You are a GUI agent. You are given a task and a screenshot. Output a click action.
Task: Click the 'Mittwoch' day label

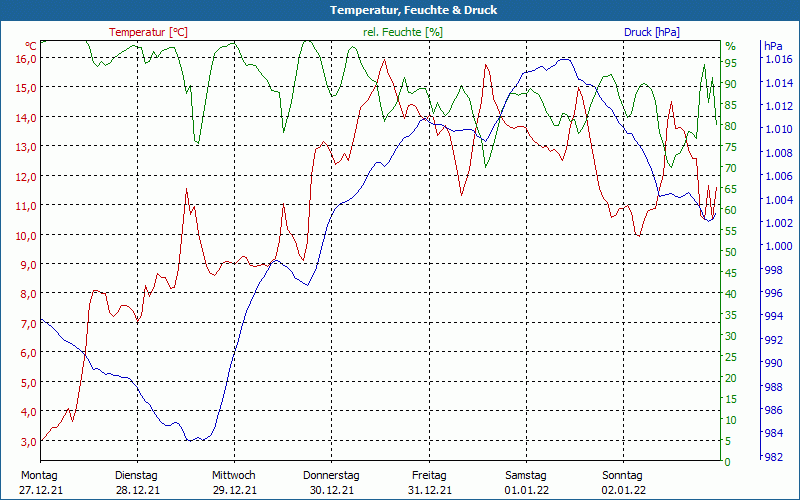click(x=234, y=475)
